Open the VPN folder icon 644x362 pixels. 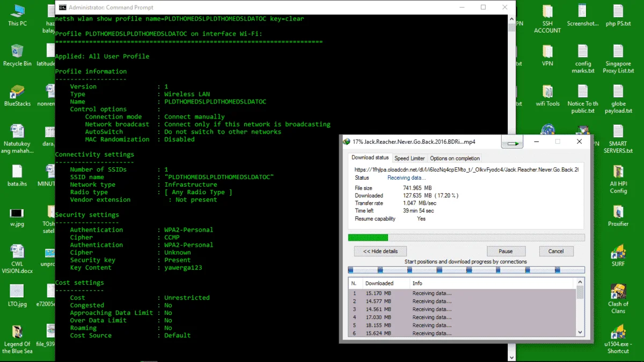547,55
